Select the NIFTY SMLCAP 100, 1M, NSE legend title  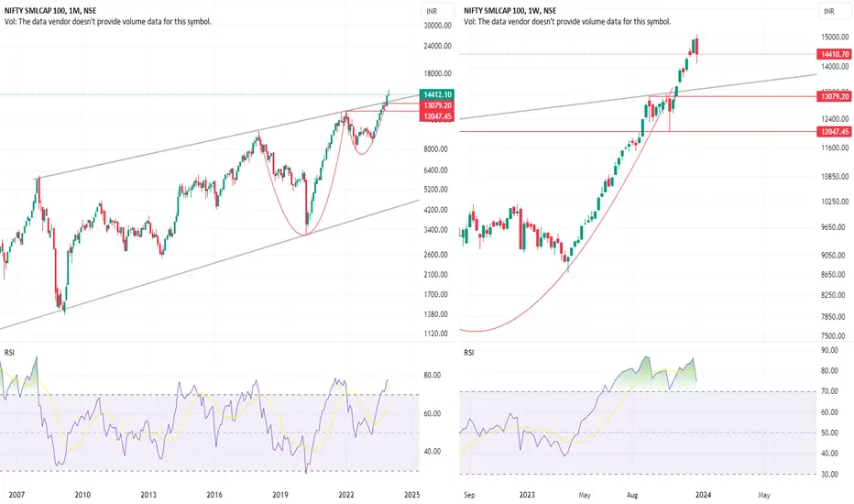pyautogui.click(x=50, y=10)
